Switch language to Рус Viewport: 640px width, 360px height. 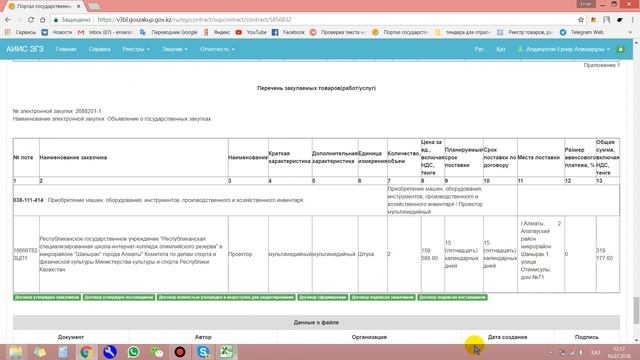(479, 49)
